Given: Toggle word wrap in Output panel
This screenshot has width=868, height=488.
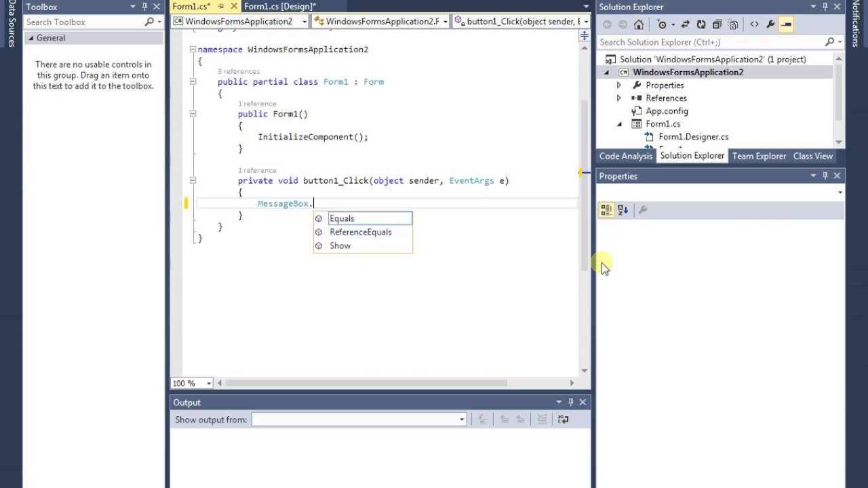Looking at the screenshot, I should pos(563,420).
